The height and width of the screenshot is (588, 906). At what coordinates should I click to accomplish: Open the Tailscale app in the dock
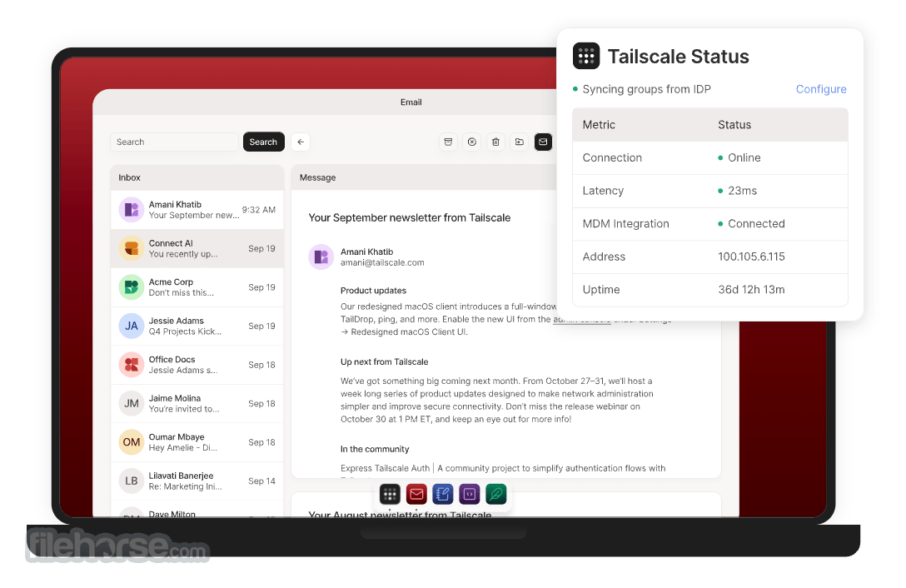click(390, 495)
